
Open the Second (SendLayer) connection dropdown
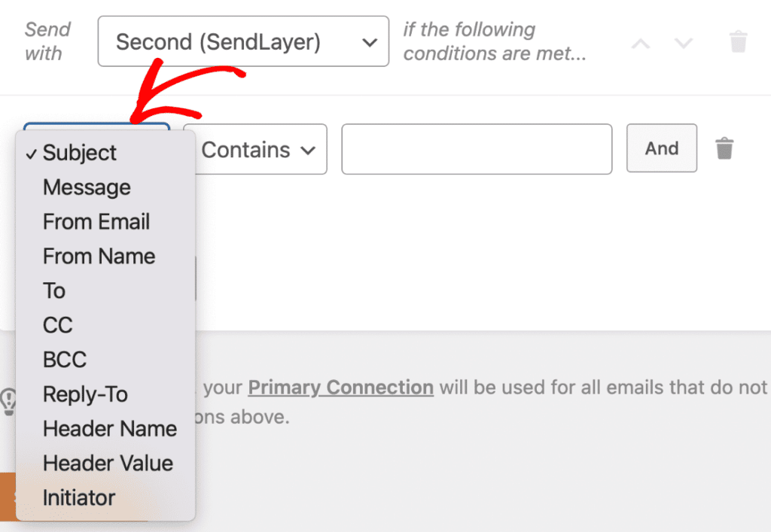coord(242,41)
